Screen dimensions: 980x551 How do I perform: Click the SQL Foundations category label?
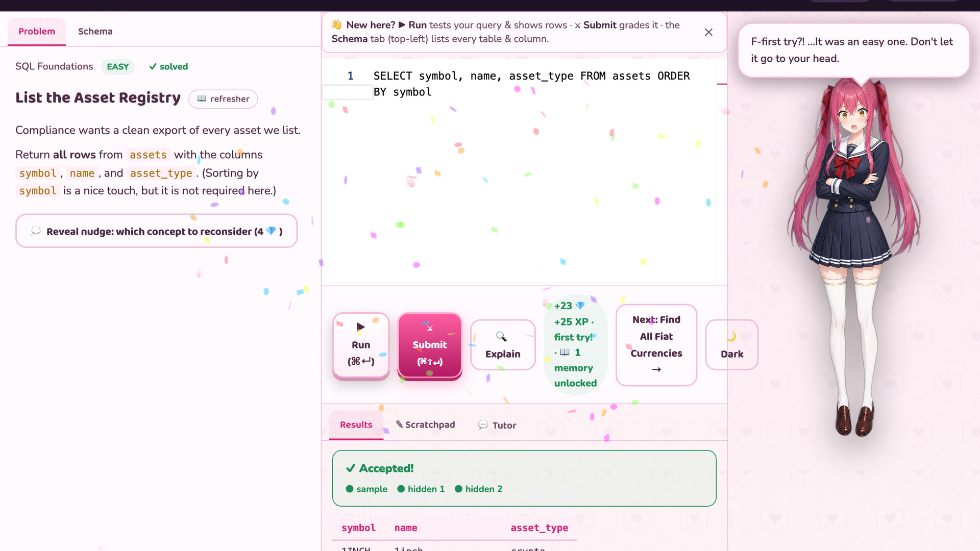click(x=54, y=67)
